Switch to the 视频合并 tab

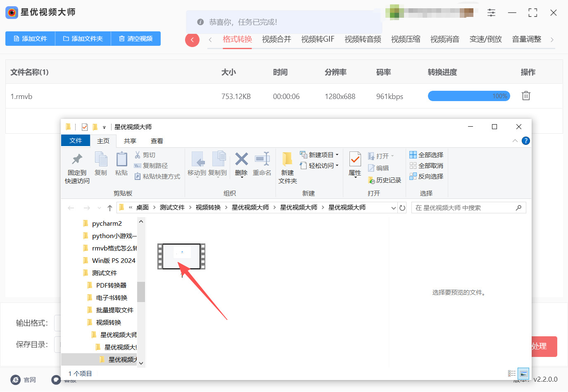click(276, 39)
